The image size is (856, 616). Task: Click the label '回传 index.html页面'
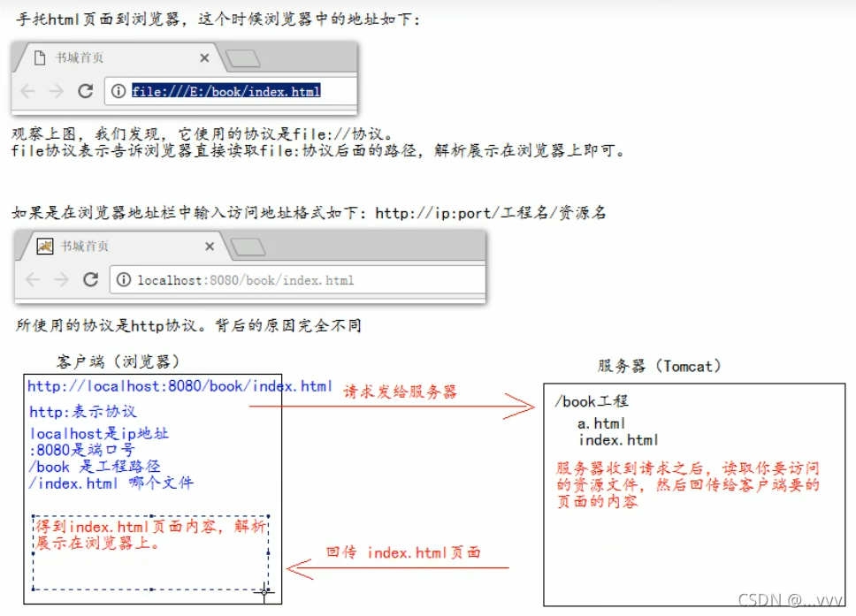point(403,552)
